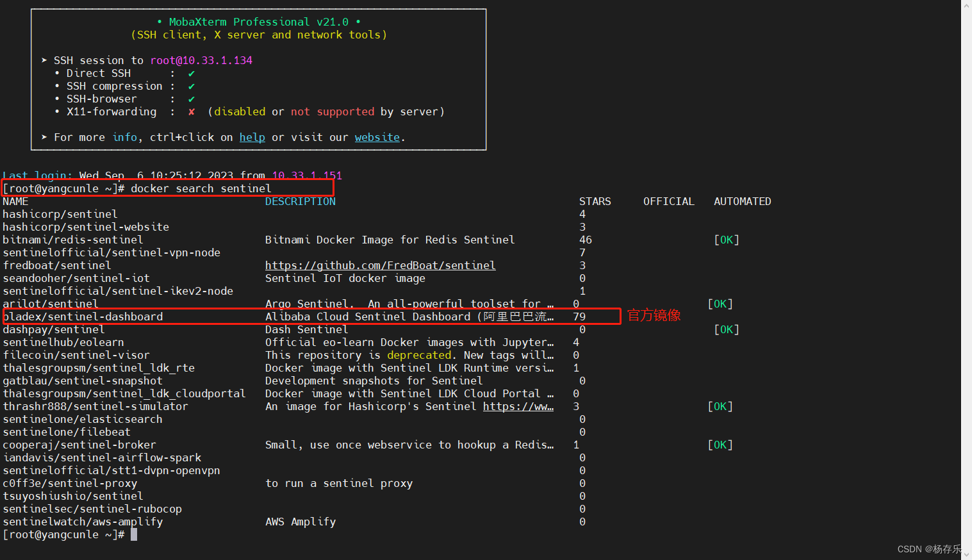Select sentinelhub/eolearn entry
The width and height of the screenshot is (972, 560).
click(63, 342)
